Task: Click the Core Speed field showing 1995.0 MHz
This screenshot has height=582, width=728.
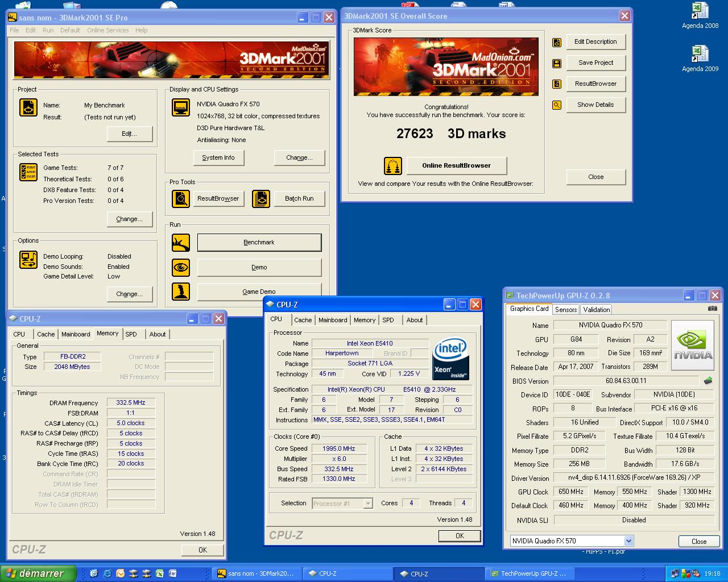Action: 339,449
